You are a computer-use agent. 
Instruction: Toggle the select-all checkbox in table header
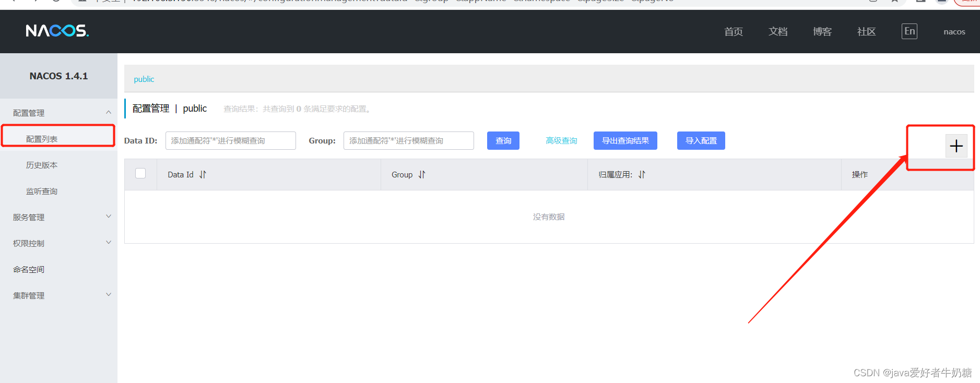click(140, 173)
